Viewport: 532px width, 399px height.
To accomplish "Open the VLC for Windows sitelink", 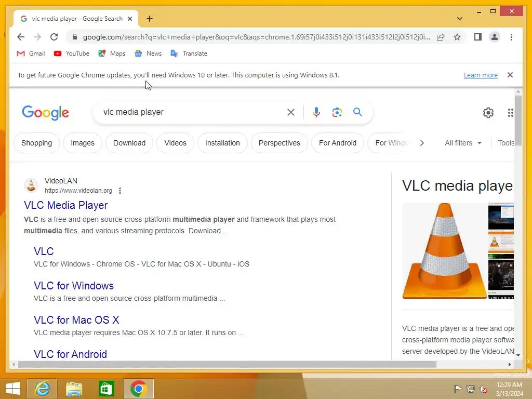I will click(74, 286).
